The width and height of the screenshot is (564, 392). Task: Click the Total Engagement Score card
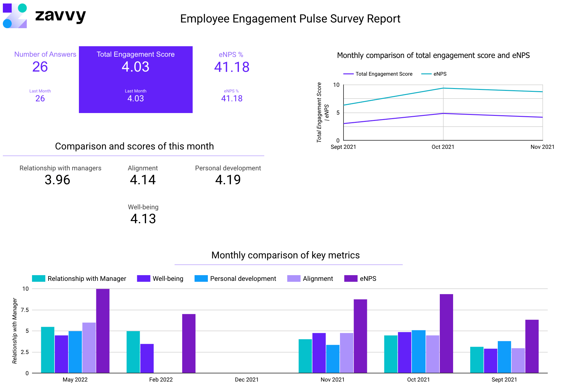[x=136, y=79]
